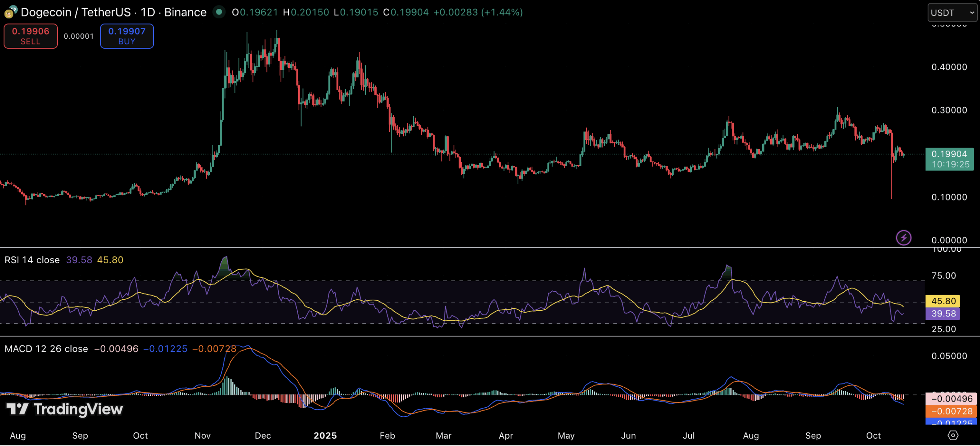
Task: Open chart settings gear icon
Action: [952, 435]
